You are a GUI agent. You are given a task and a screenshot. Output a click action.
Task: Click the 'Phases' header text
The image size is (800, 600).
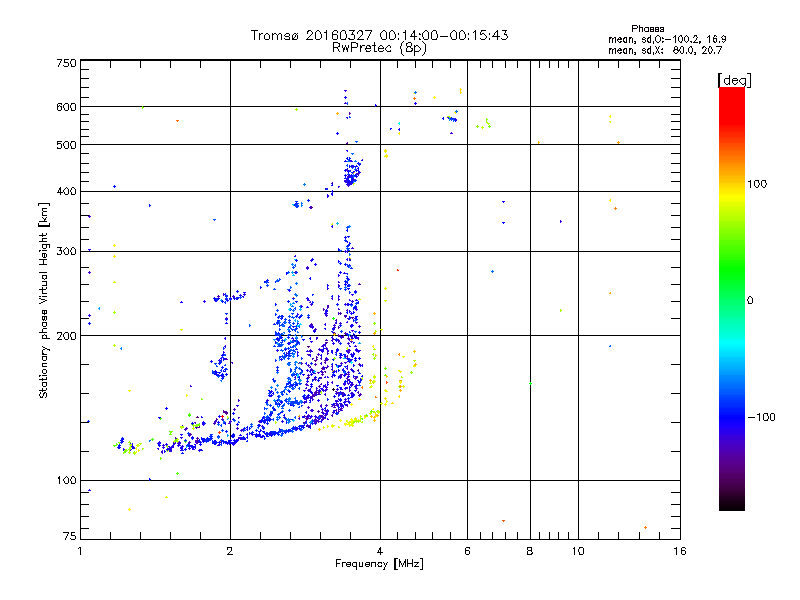coord(647,29)
